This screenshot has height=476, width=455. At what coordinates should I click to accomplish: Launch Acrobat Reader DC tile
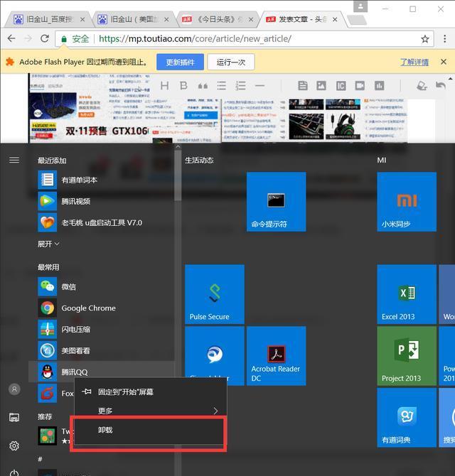click(276, 356)
